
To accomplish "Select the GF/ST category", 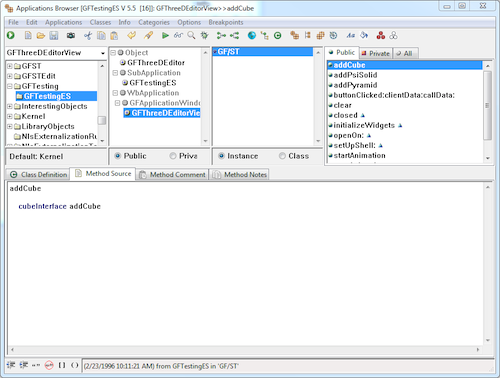I will (x=262, y=52).
